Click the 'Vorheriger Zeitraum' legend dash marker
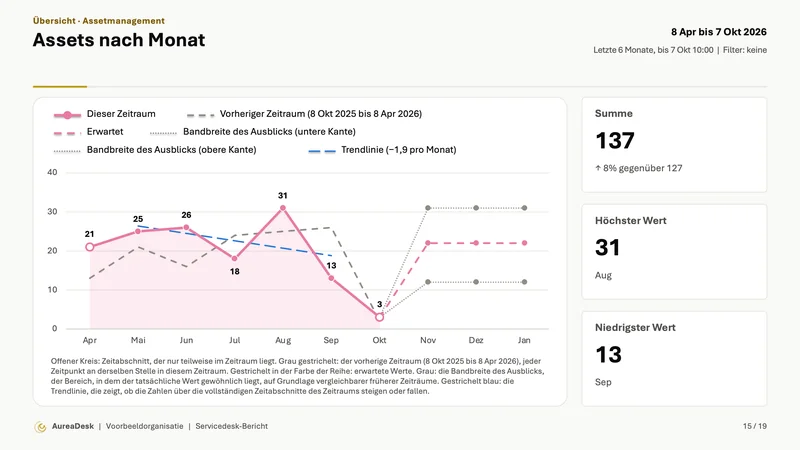The height and width of the screenshot is (450, 800). coord(201,115)
